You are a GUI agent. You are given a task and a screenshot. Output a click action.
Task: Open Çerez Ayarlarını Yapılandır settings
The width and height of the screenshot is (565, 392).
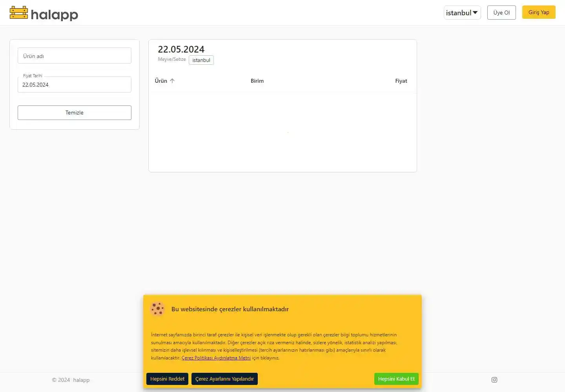coord(224,379)
